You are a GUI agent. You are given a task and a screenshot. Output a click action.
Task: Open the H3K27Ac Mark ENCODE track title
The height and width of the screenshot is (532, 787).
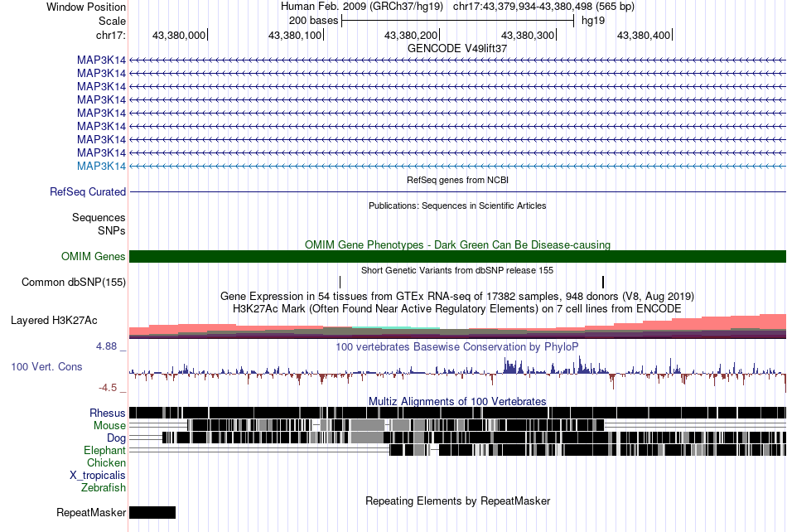(x=457, y=308)
